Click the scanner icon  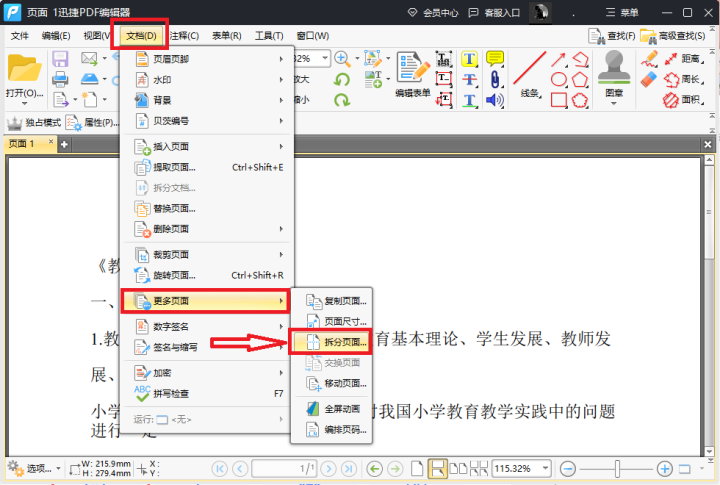89,79
